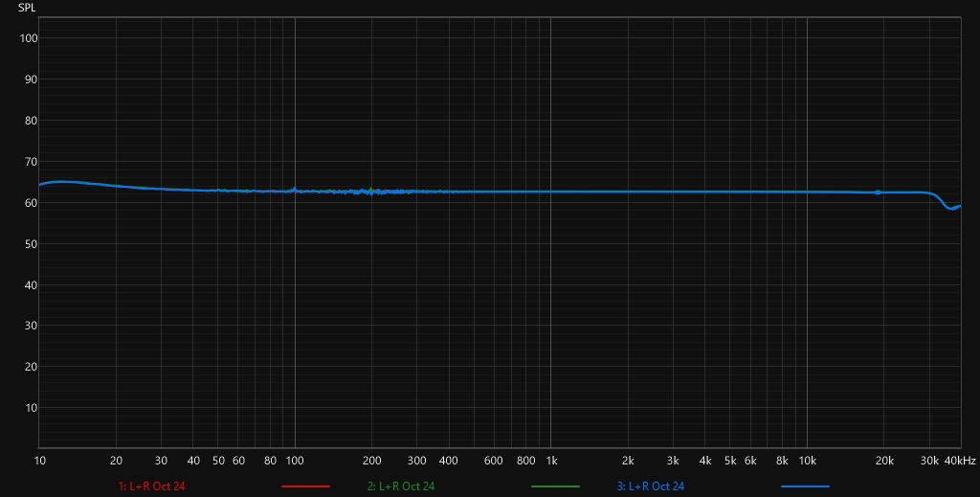Screen dimensions: 980x497
Task: Click the trace dip near 35 kHz
Action: point(951,208)
